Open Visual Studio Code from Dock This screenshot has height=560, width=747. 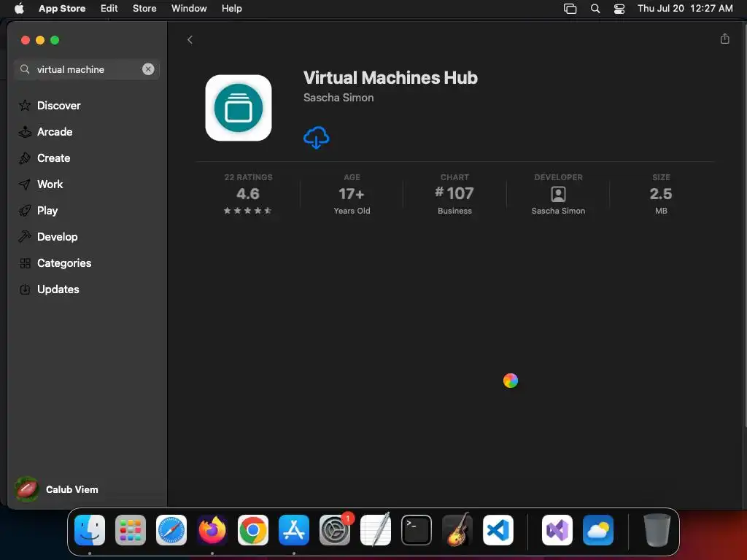(498, 529)
